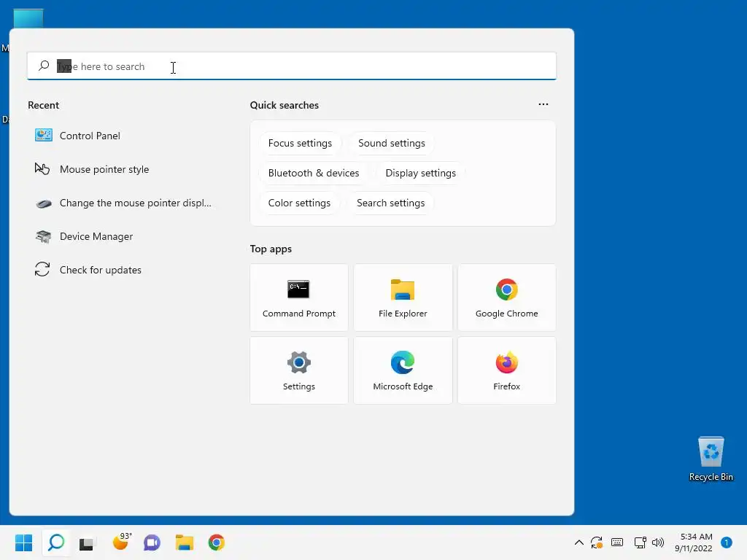Viewport: 747px width, 560px height.
Task: Open the Windows Start button
Action: click(23, 542)
